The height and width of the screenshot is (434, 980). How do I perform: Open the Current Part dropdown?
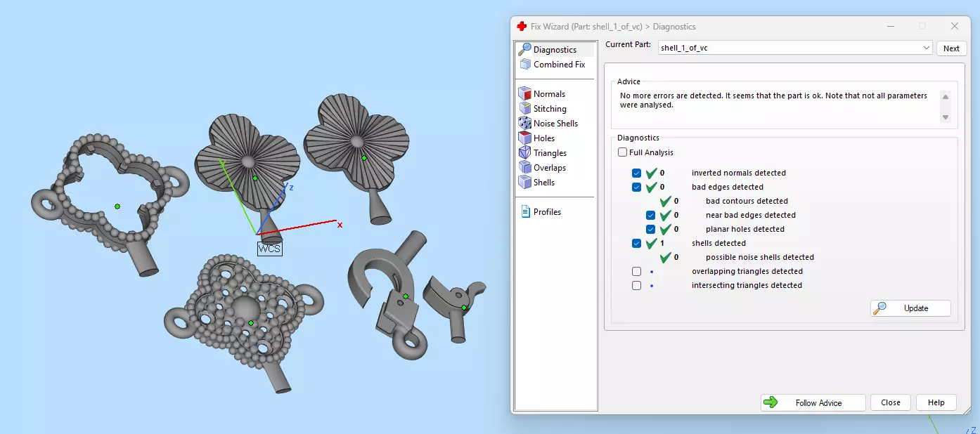(x=795, y=48)
